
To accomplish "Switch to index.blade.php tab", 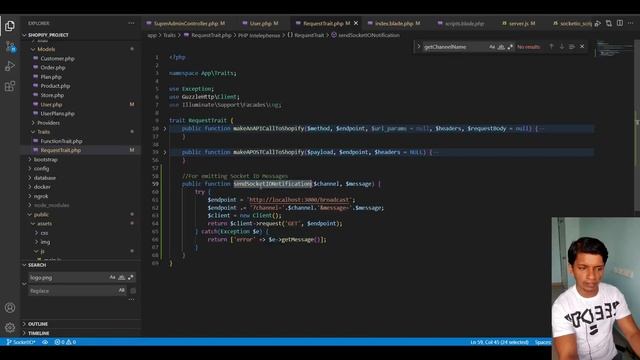I will (x=394, y=24).
